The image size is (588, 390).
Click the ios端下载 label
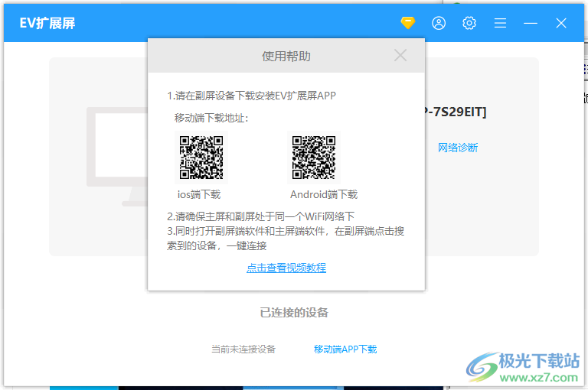(199, 194)
